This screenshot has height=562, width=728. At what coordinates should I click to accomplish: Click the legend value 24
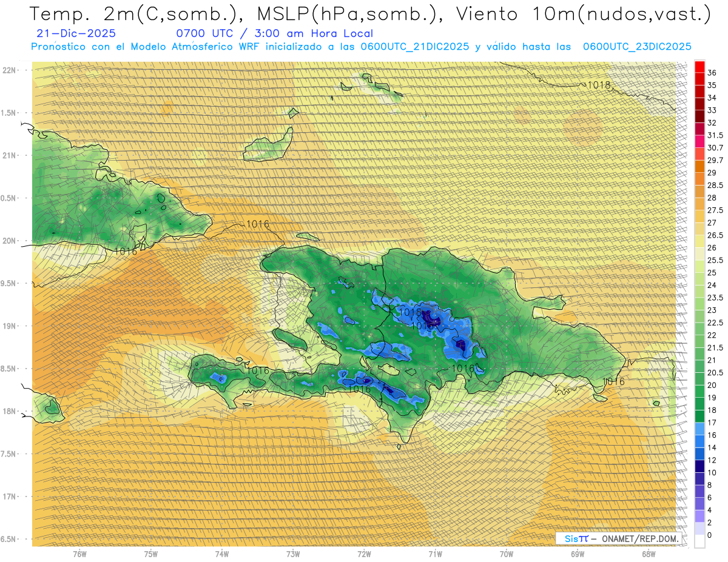pyautogui.click(x=712, y=286)
